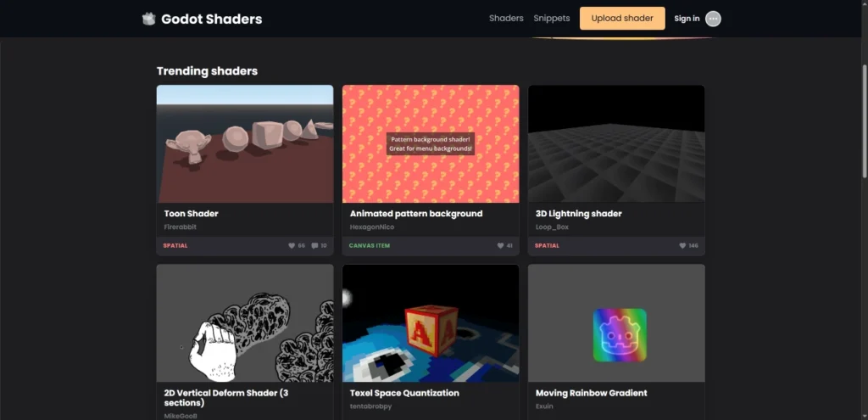This screenshot has width=868, height=420.
Task: Click the Sign in link
Action: pyautogui.click(x=687, y=19)
